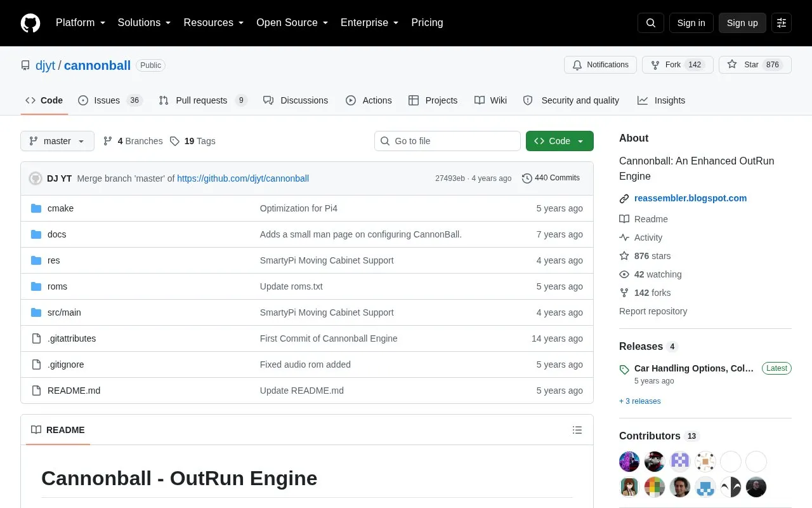Open the README outline list icon
The width and height of the screenshot is (812, 508).
click(x=577, y=430)
